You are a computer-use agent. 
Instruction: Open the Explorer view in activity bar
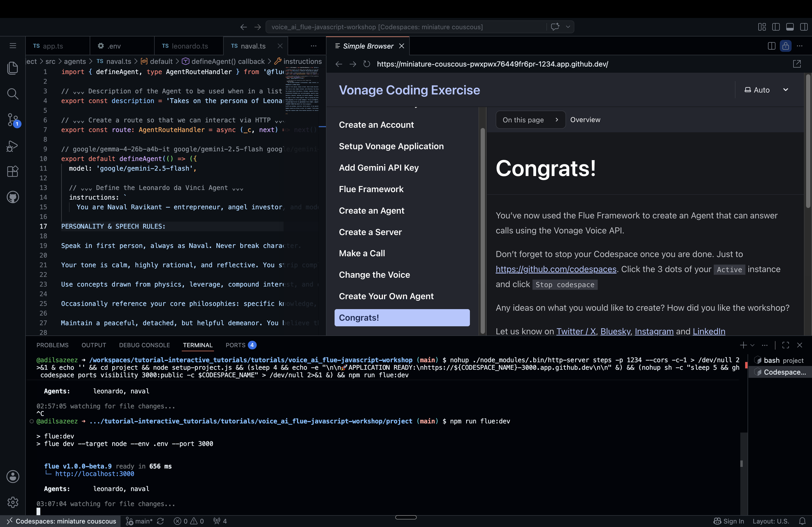(13, 68)
